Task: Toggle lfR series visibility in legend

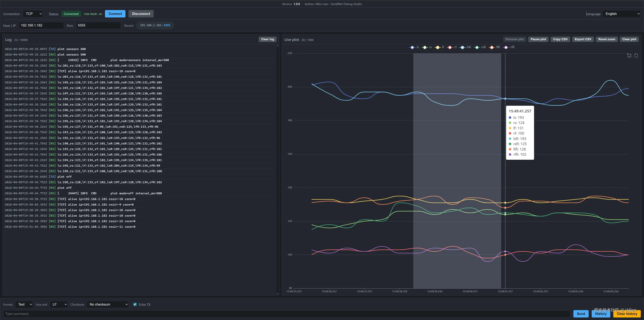Action: click(492, 47)
